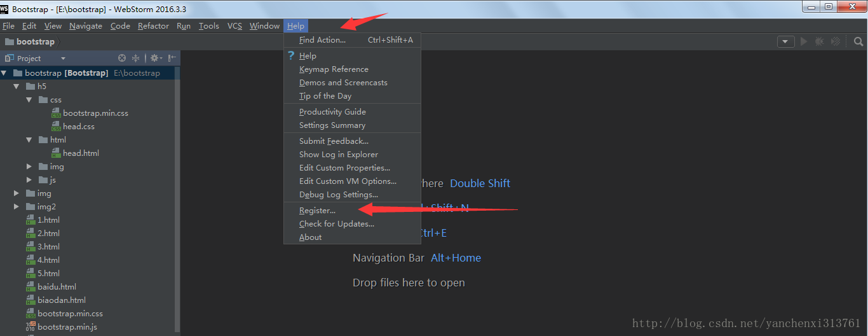868x336 pixels.
Task: Open the View menu
Action: point(53,26)
